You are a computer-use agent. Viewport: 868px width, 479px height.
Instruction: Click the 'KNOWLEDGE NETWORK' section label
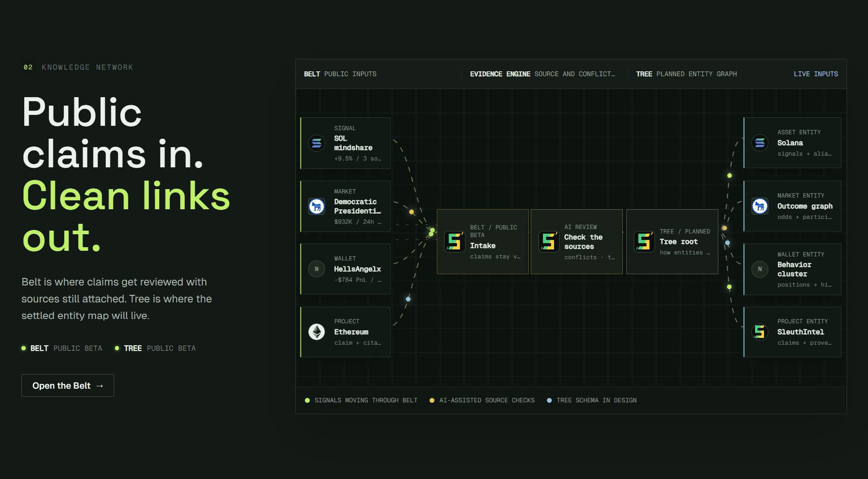[88, 67]
